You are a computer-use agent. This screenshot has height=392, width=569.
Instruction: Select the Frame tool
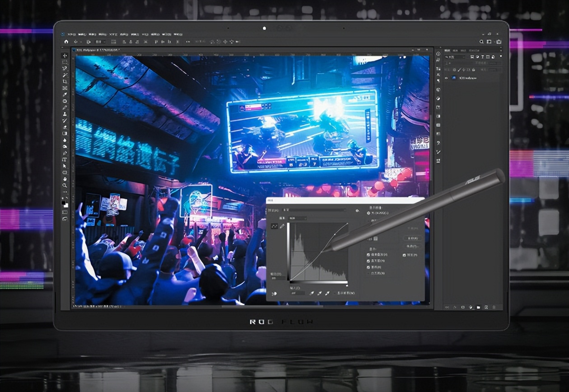point(65,88)
